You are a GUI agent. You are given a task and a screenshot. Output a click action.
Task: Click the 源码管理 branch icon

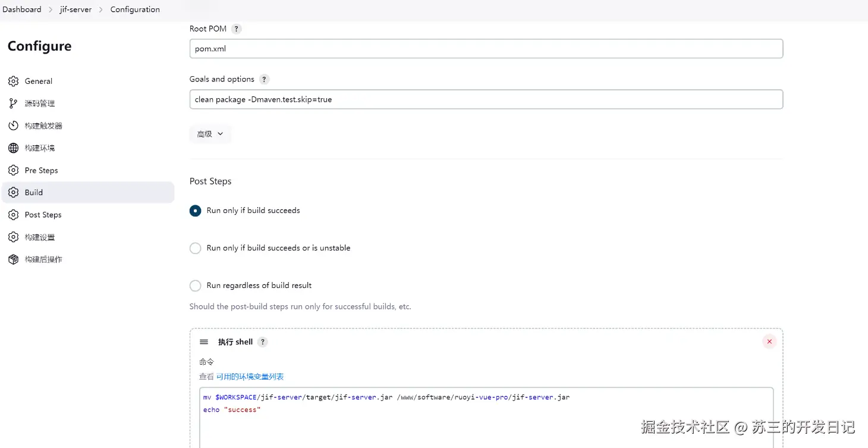click(x=13, y=104)
